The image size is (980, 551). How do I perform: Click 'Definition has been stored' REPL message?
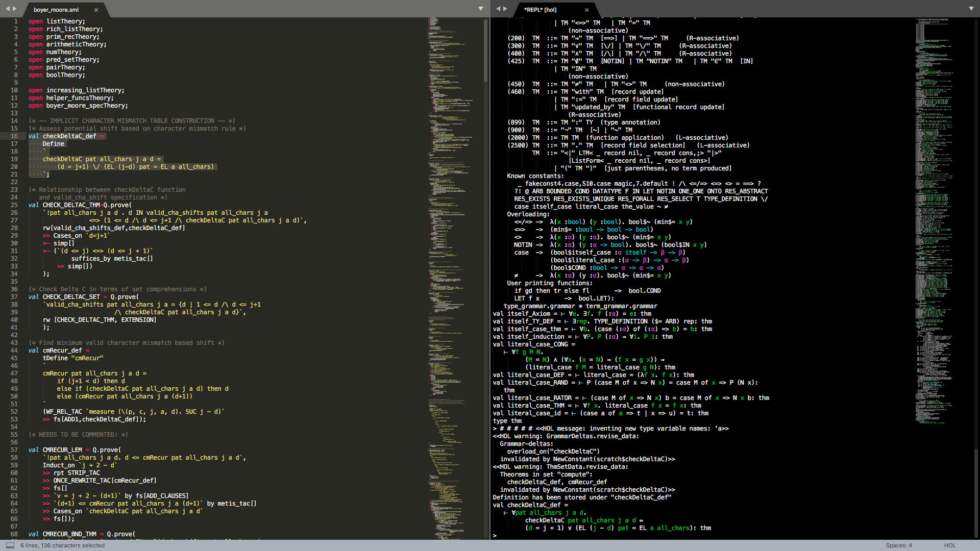582,497
